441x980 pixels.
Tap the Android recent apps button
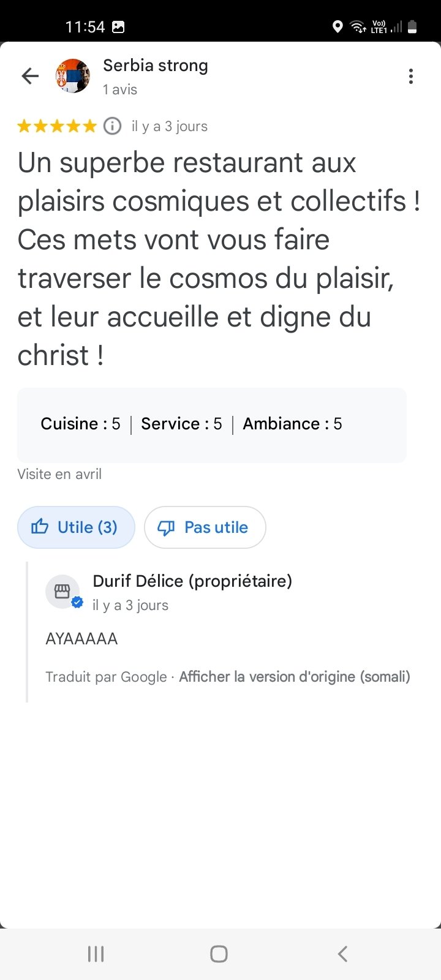coord(96,954)
